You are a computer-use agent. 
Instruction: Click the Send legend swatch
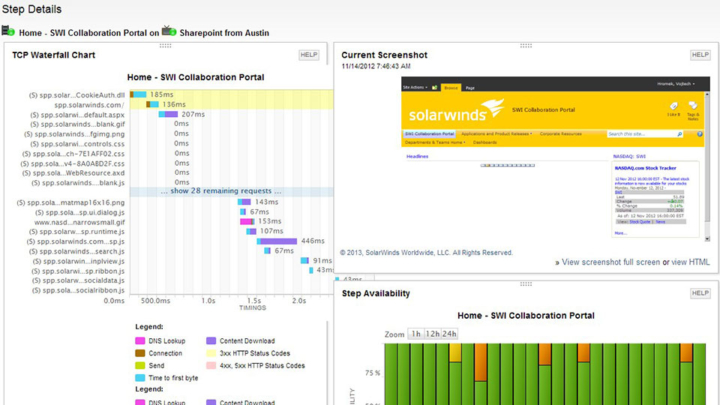(140, 366)
